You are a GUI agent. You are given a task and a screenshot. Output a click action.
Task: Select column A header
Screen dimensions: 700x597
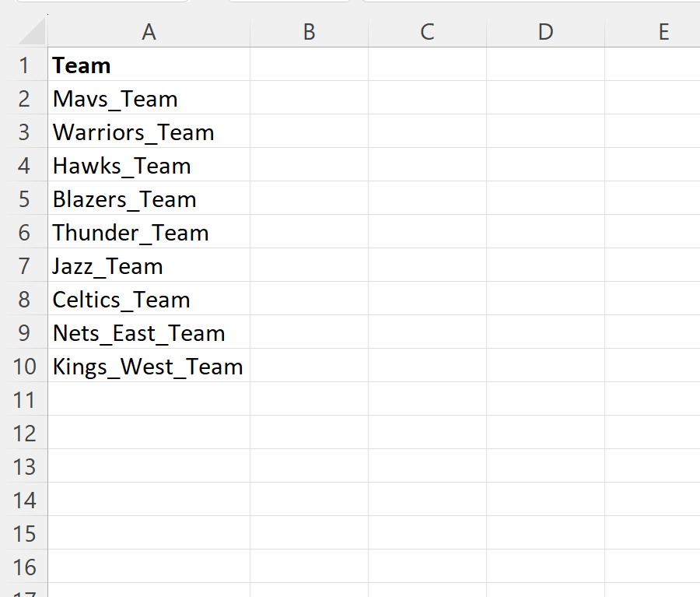tap(149, 31)
